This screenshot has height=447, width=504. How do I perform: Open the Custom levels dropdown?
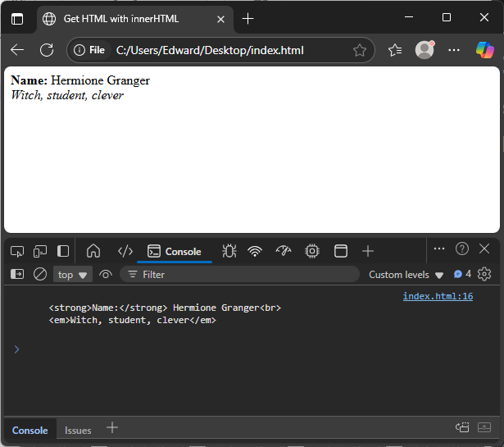tap(406, 275)
